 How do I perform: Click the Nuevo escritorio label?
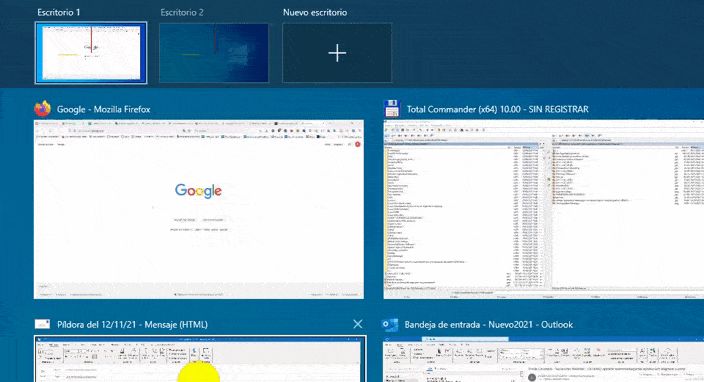tap(315, 13)
